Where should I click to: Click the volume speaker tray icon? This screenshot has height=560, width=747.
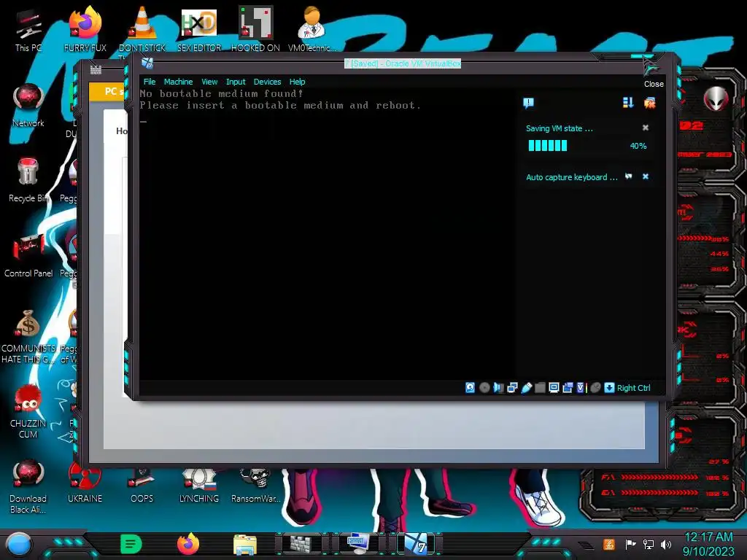pyautogui.click(x=665, y=544)
